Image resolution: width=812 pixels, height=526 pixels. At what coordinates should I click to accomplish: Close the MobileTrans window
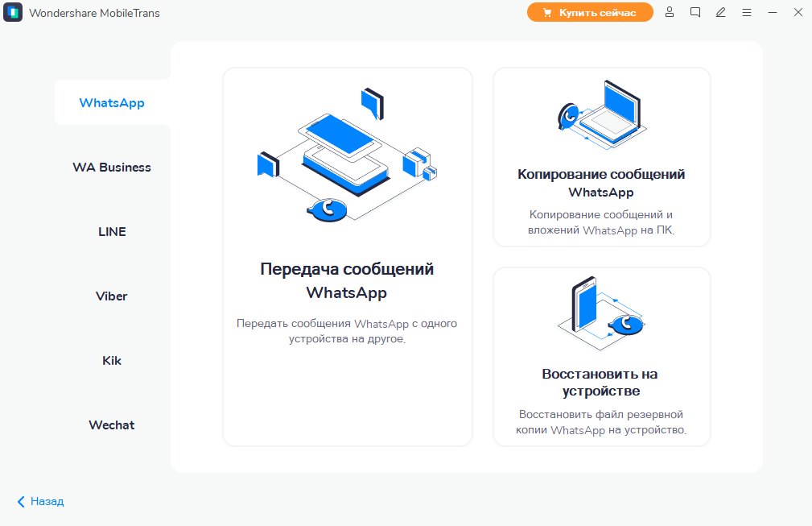click(798, 12)
